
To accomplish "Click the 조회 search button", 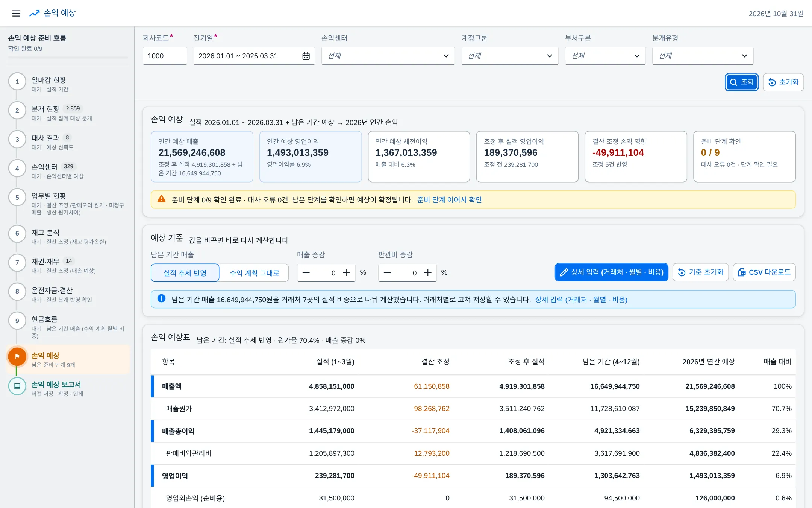I will click(x=741, y=82).
